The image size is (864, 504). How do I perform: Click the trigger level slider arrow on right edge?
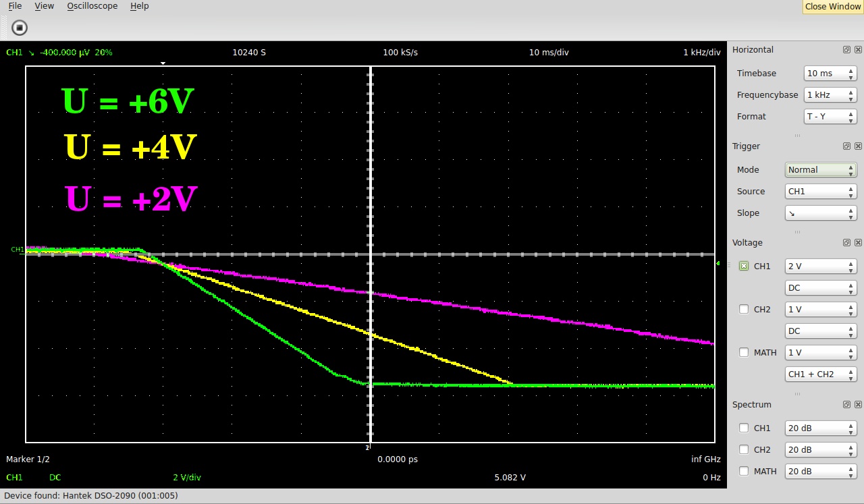tap(718, 263)
